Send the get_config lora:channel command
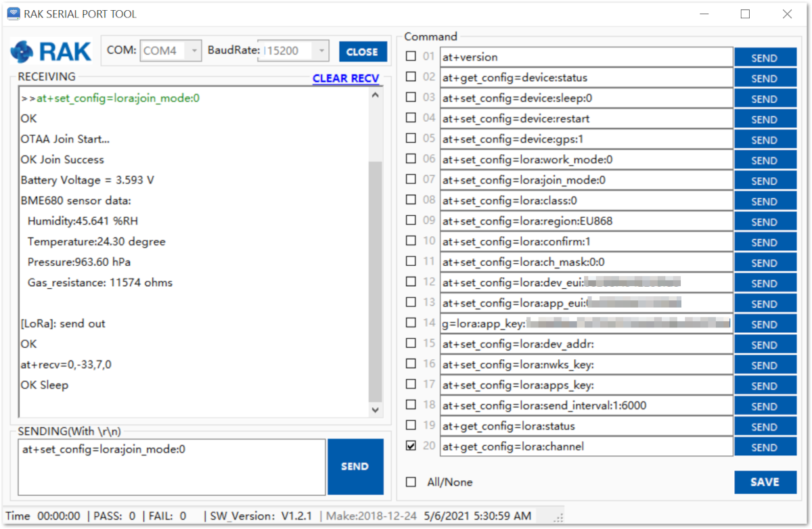This screenshot has height=529, width=812. pos(765,447)
